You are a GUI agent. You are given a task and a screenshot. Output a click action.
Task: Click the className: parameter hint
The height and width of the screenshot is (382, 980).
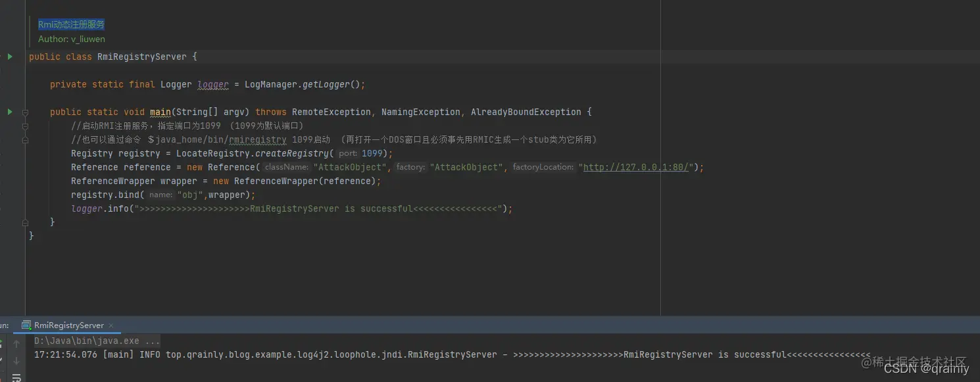tap(286, 167)
